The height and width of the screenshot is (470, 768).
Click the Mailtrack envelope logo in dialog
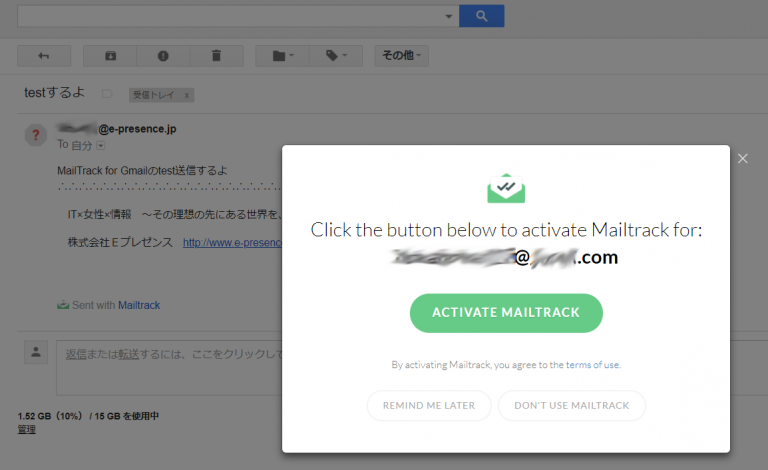point(506,188)
